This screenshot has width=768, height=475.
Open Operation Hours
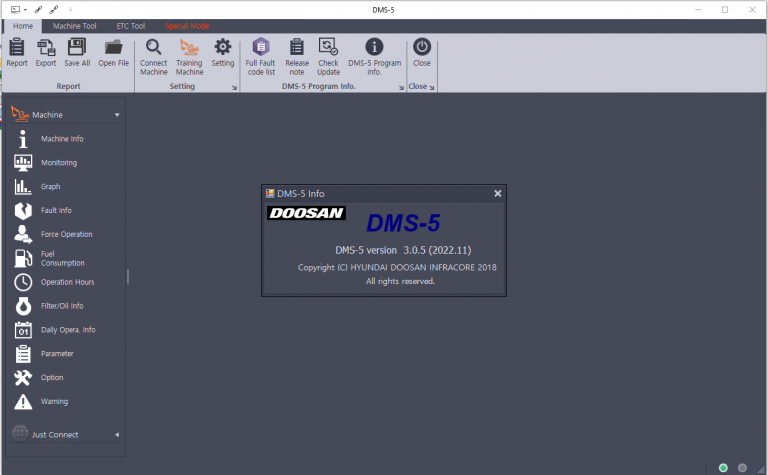pos(66,282)
